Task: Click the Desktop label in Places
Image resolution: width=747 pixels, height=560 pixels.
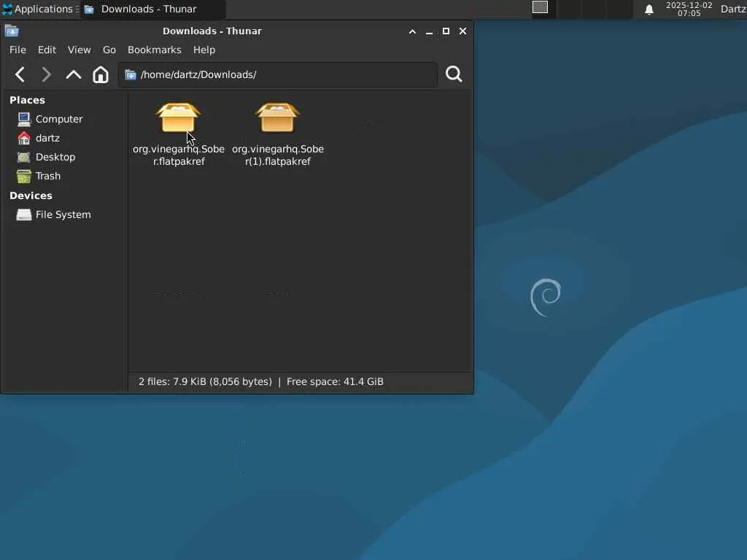Action: [x=55, y=157]
